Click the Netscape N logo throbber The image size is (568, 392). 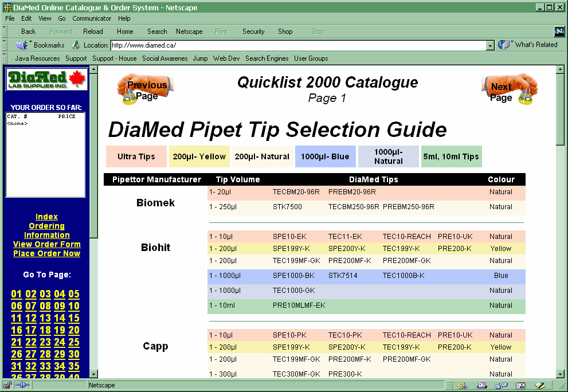click(x=559, y=32)
